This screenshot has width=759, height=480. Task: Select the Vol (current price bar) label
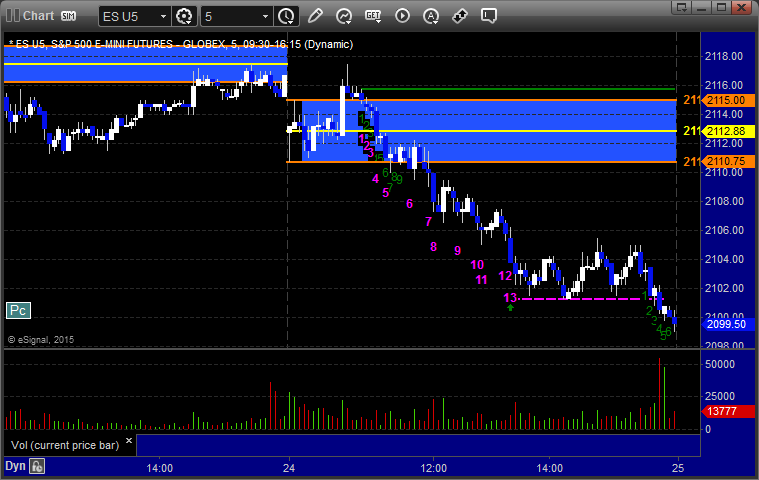pos(65,445)
